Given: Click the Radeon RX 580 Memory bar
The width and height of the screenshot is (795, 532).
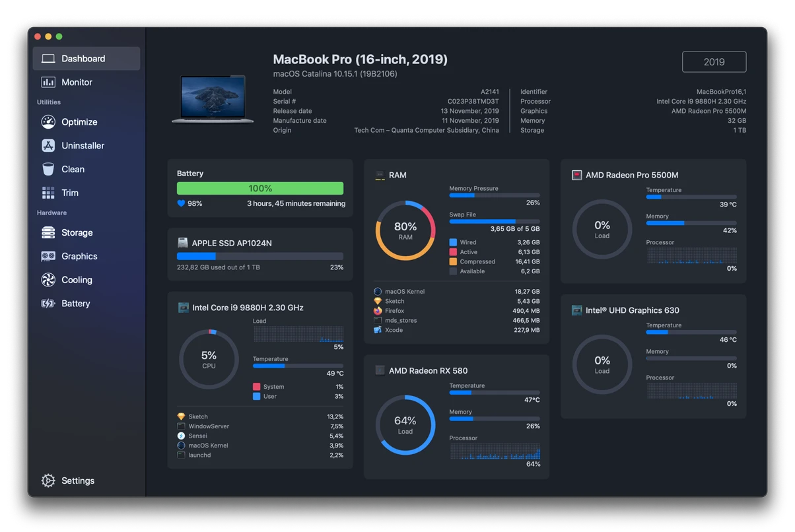Looking at the screenshot, I should pyautogui.click(x=495, y=419).
